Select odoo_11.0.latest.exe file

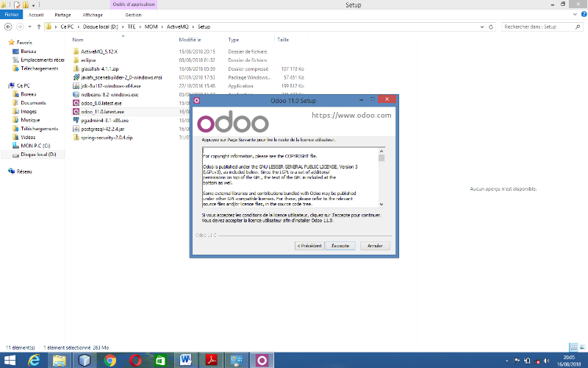point(102,112)
